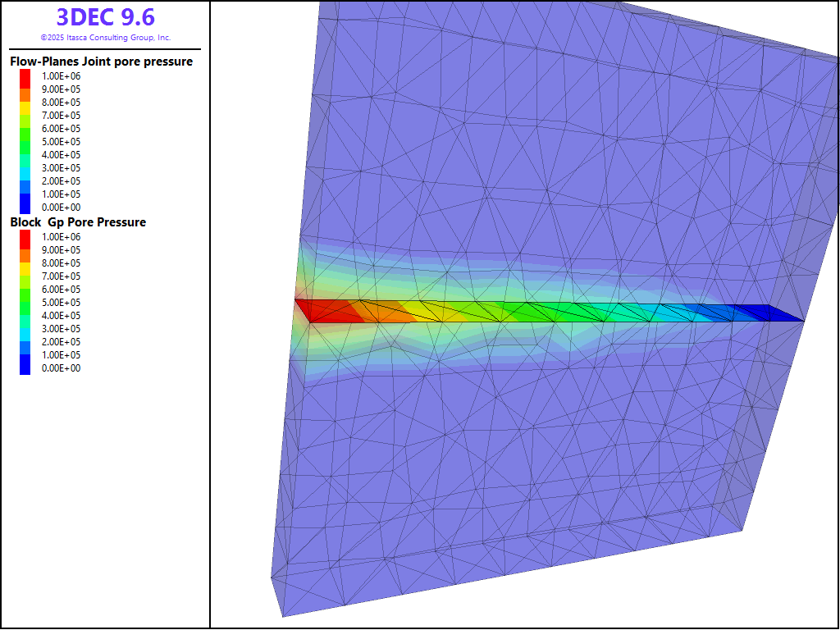Click red swatch in Block Gp legend
Image resolution: width=840 pixels, height=630 pixels.
click(x=25, y=237)
